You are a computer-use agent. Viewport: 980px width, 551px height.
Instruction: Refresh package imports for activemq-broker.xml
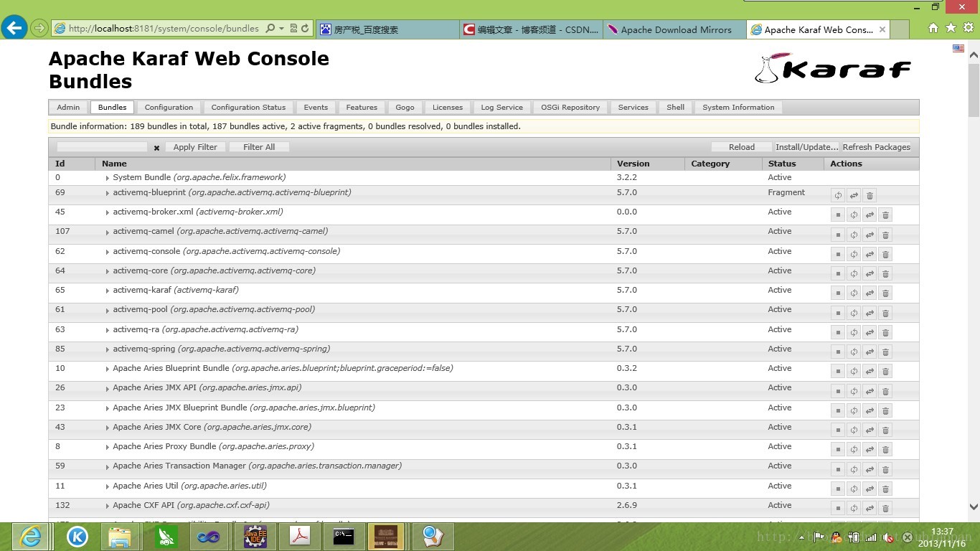pos(854,215)
